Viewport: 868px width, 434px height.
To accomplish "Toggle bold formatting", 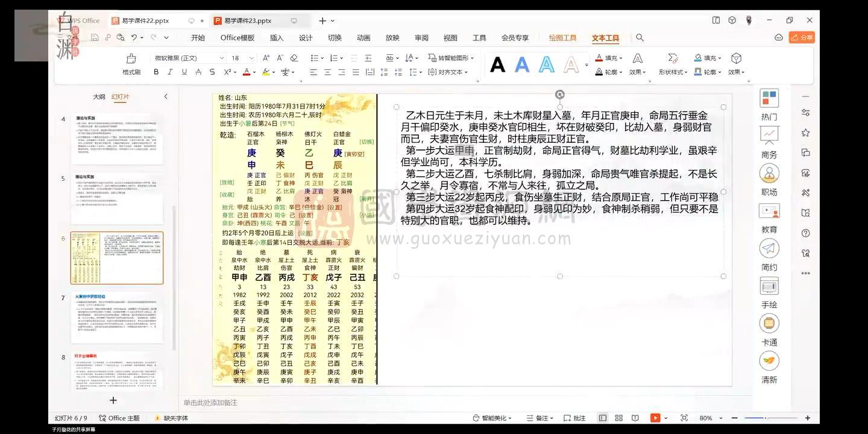I will click(x=156, y=71).
